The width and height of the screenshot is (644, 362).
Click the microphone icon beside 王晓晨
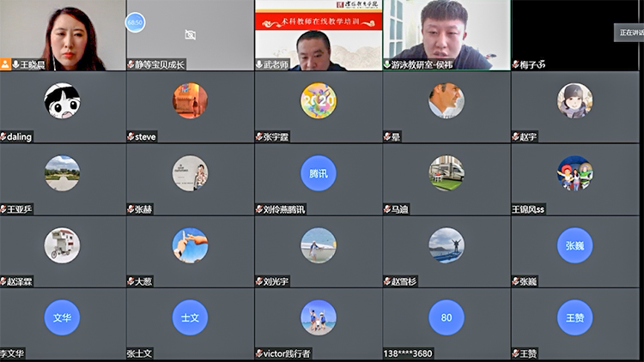coord(15,64)
